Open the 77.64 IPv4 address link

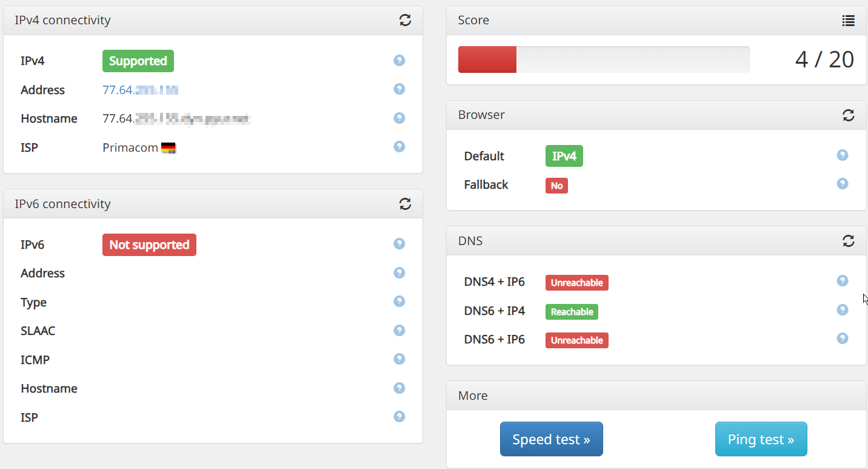coord(140,90)
